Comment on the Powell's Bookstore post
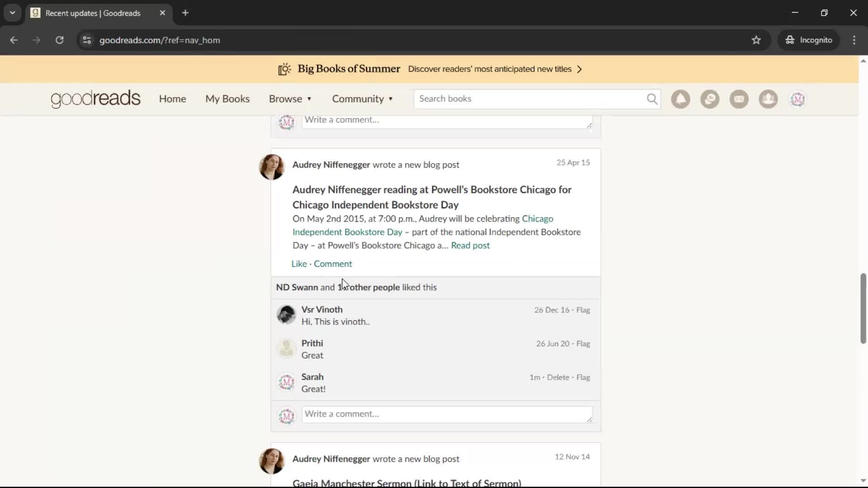This screenshot has width=868, height=488. [x=333, y=264]
